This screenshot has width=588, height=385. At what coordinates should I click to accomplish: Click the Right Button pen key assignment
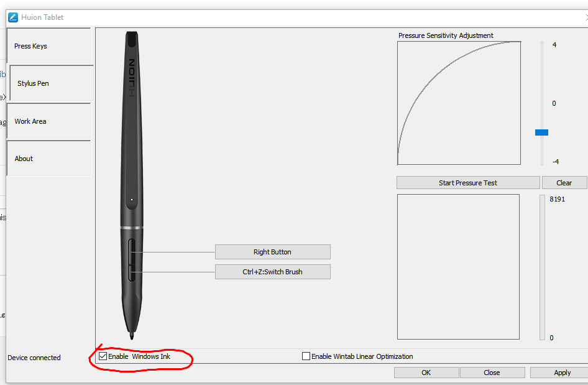tap(273, 252)
